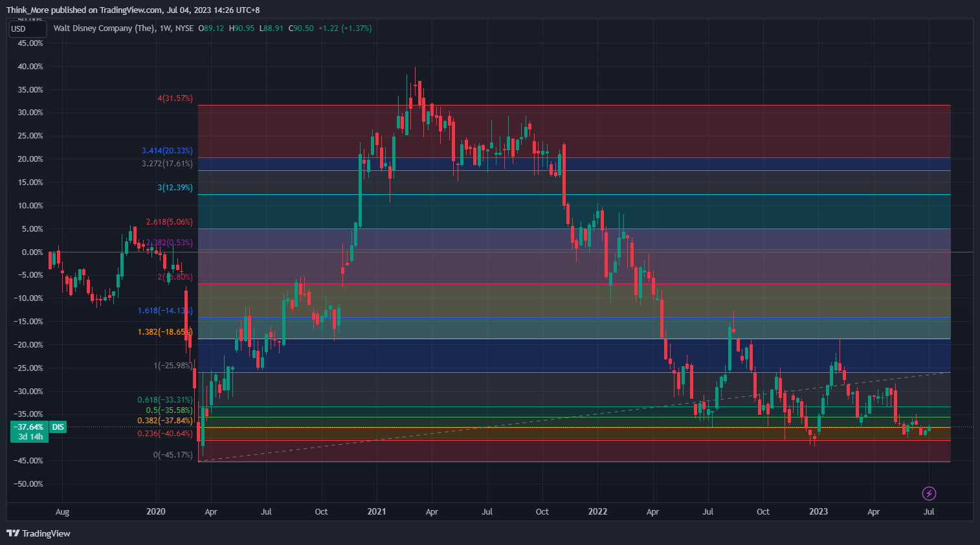
Task: Select the 2.618(5.06%) Fibonacci label
Action: click(170, 222)
